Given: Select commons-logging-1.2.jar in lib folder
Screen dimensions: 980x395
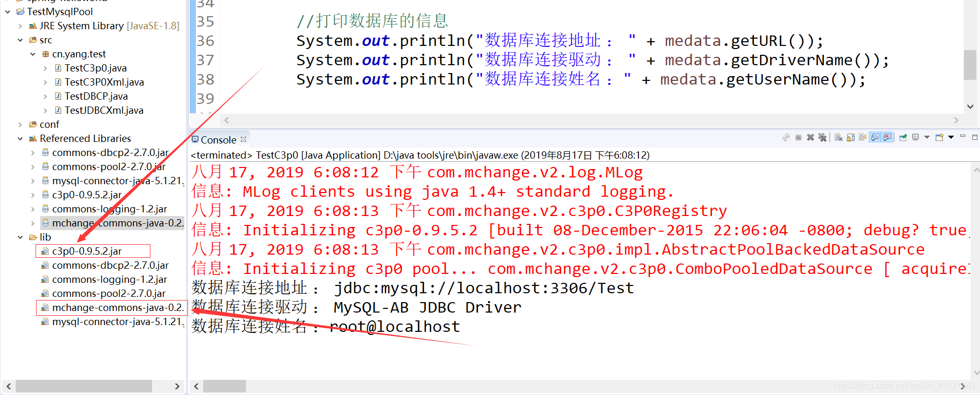Looking at the screenshot, I should coord(110,279).
